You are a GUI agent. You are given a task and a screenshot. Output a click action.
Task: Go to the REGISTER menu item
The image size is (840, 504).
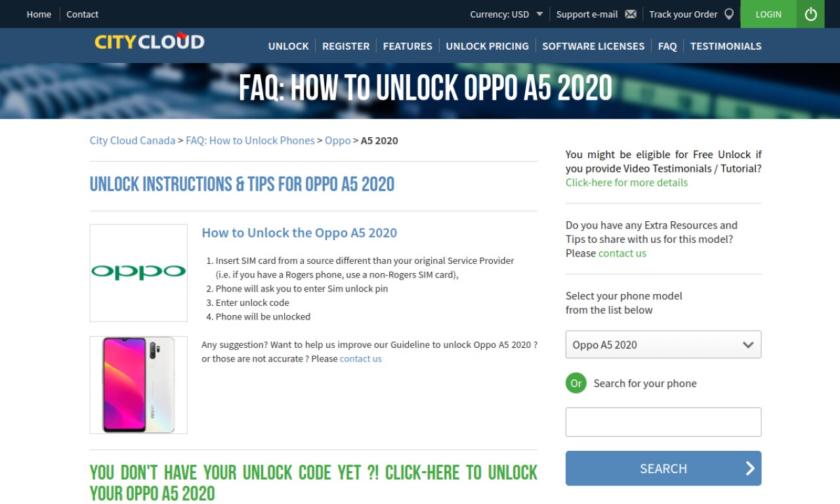(346, 46)
